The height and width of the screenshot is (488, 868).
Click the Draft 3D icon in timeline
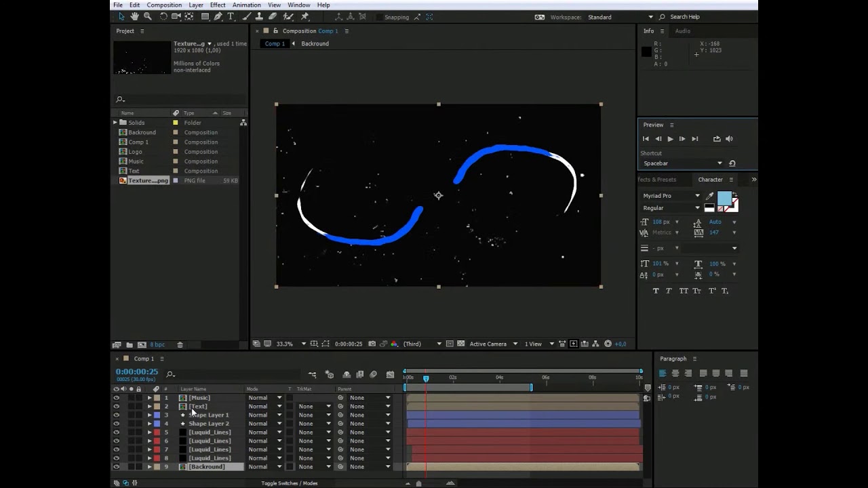(x=329, y=374)
